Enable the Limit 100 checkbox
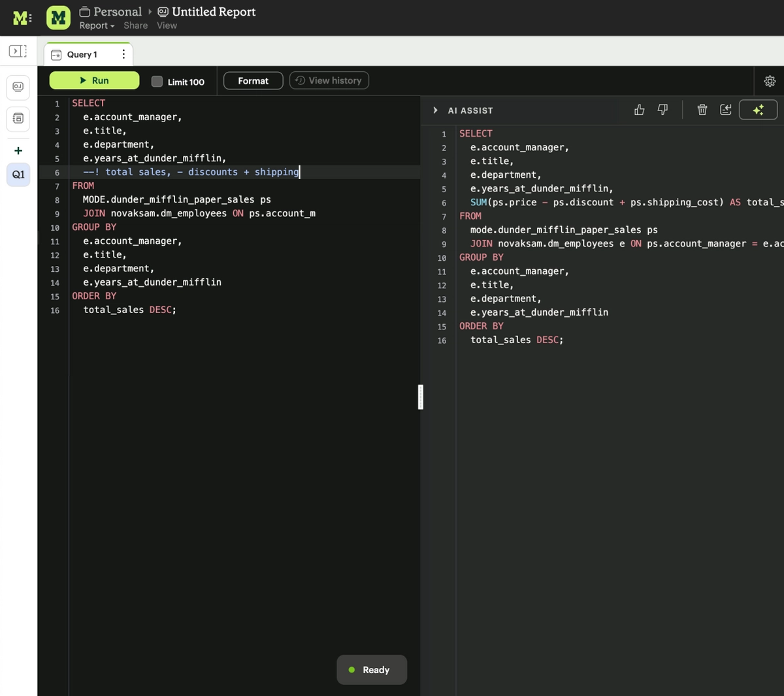 click(x=157, y=81)
